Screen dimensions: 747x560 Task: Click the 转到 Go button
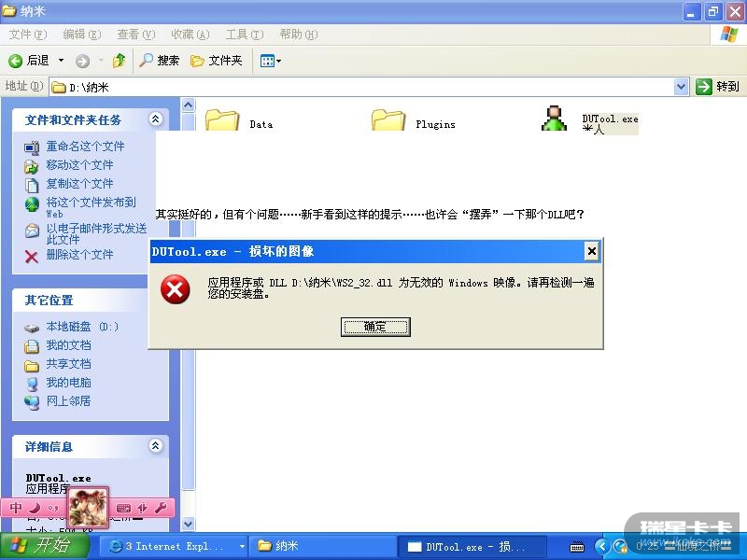pos(717,87)
